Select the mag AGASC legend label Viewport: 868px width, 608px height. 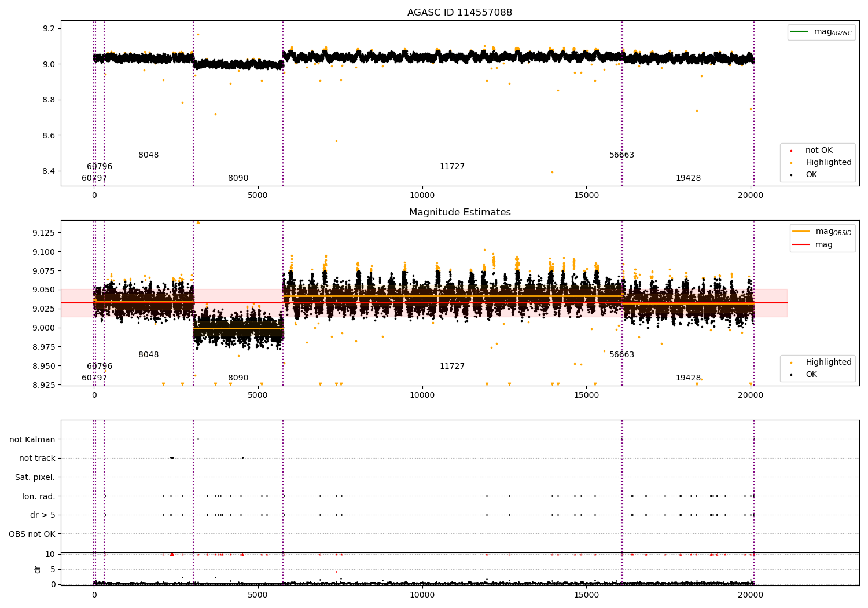coord(833,32)
